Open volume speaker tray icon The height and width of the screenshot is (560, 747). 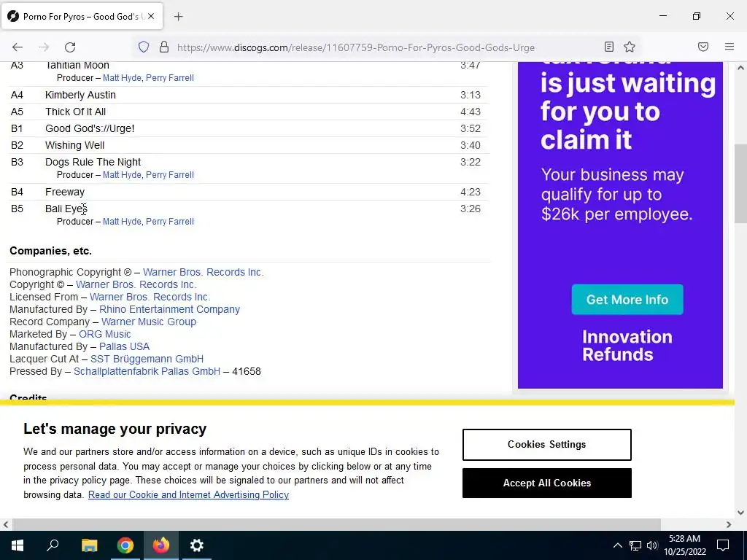(652, 545)
